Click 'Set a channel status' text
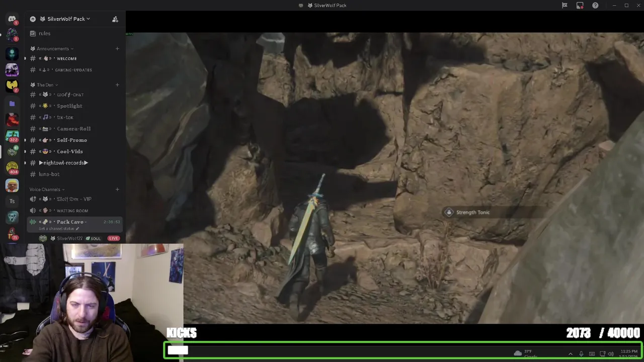Image resolution: width=644 pixels, height=362 pixels. click(56, 229)
